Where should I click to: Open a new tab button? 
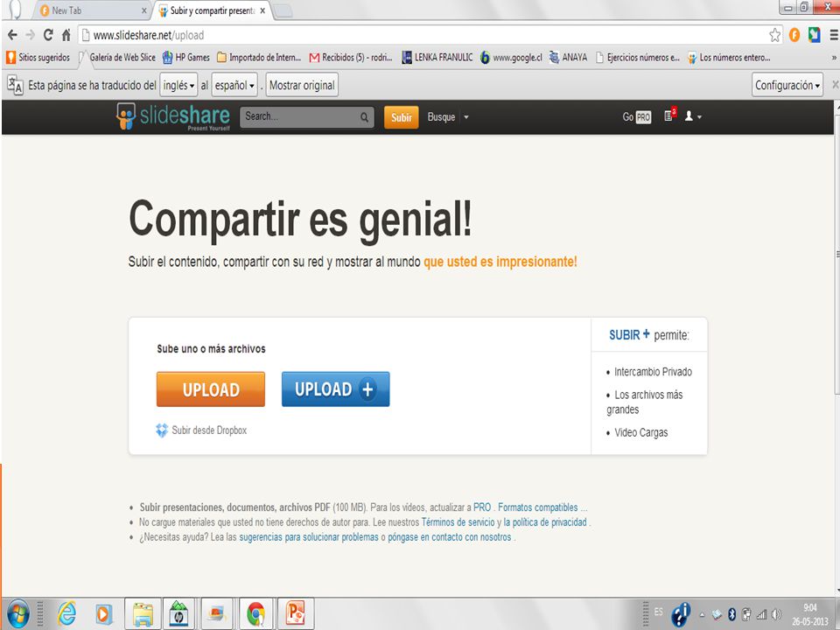click(283, 10)
